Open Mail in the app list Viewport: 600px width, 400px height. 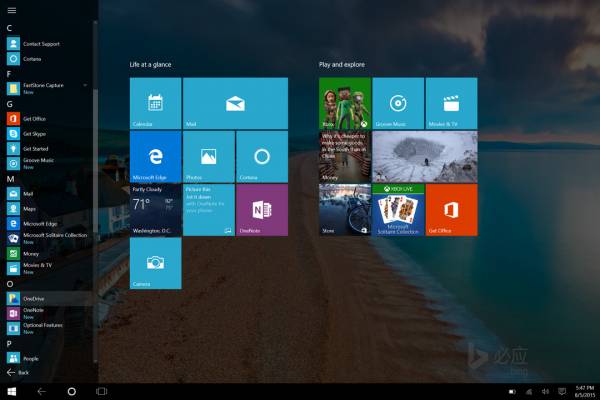pos(48,194)
